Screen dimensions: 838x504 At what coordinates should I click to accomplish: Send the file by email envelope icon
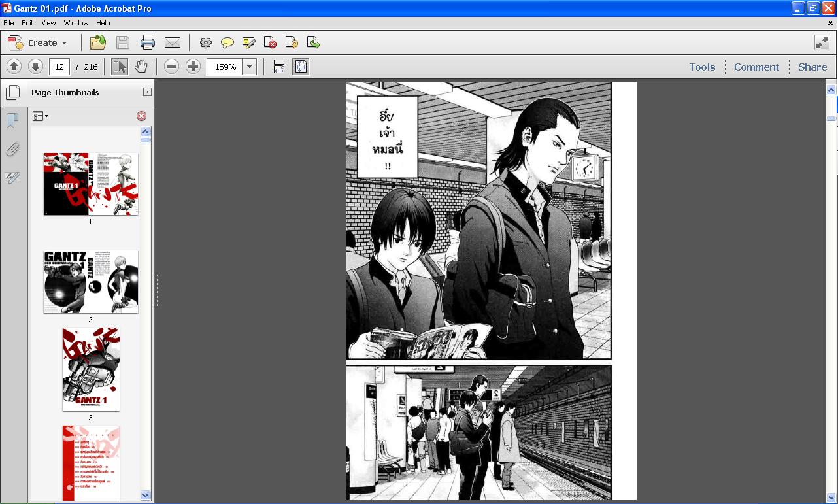pyautogui.click(x=173, y=42)
